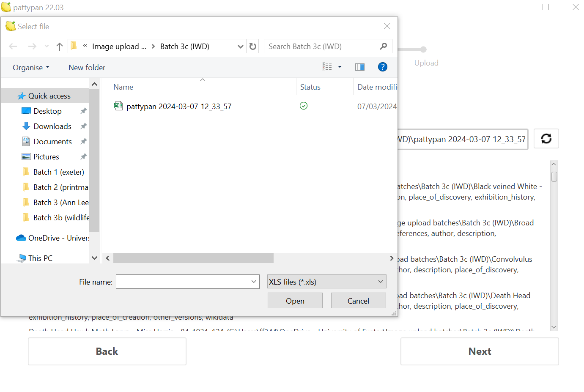The image size is (584, 392).
Task: Click the pattypan Back button
Action: [x=107, y=351]
